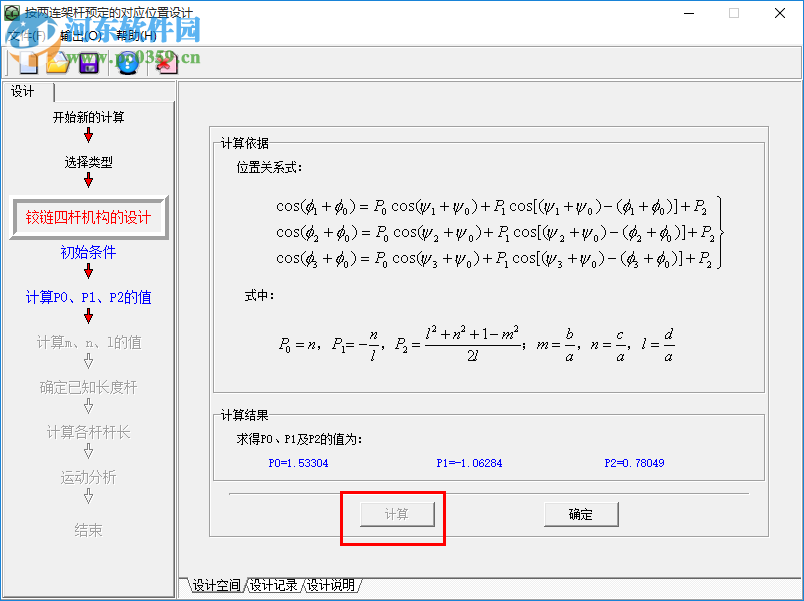Click the grey arrow below 计算各杆杆长
Viewport: 804px width, 601px height.
coord(88,451)
